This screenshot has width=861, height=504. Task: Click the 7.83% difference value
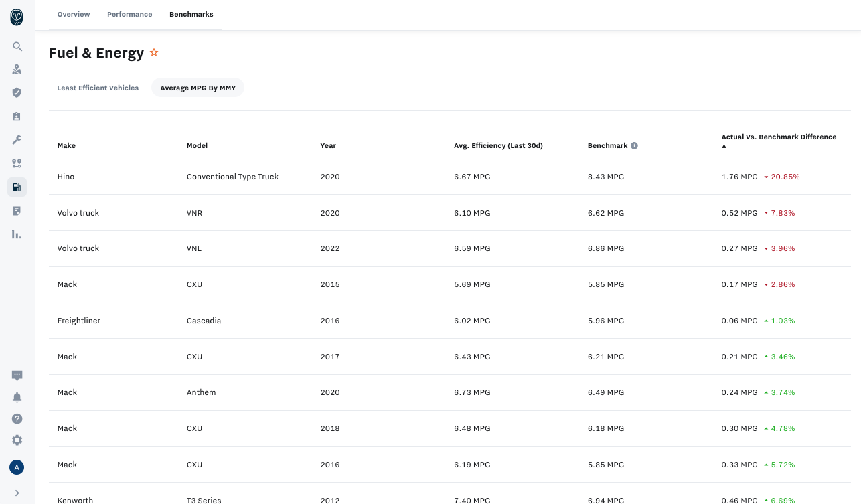pyautogui.click(x=783, y=213)
